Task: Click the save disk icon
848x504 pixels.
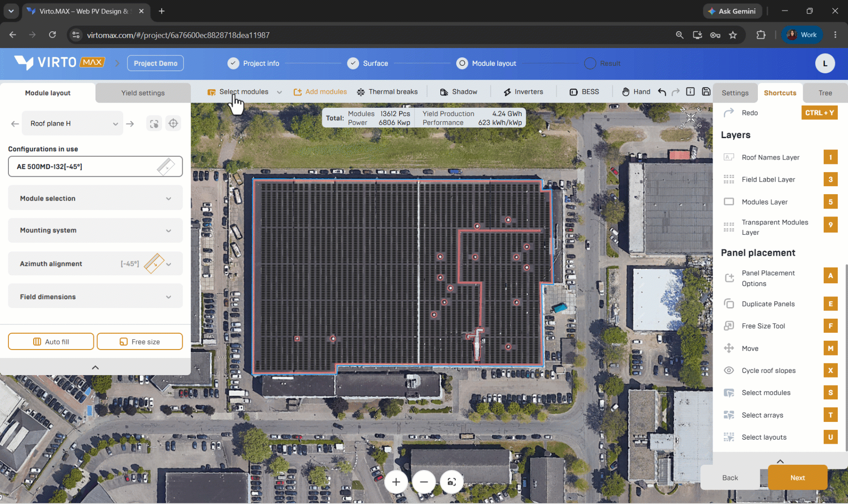Action: coord(706,92)
